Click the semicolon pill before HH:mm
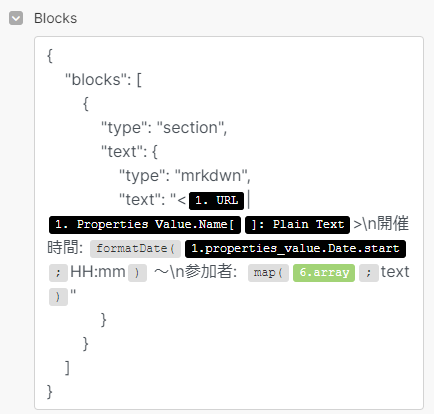This screenshot has height=414, width=434. 58,273
